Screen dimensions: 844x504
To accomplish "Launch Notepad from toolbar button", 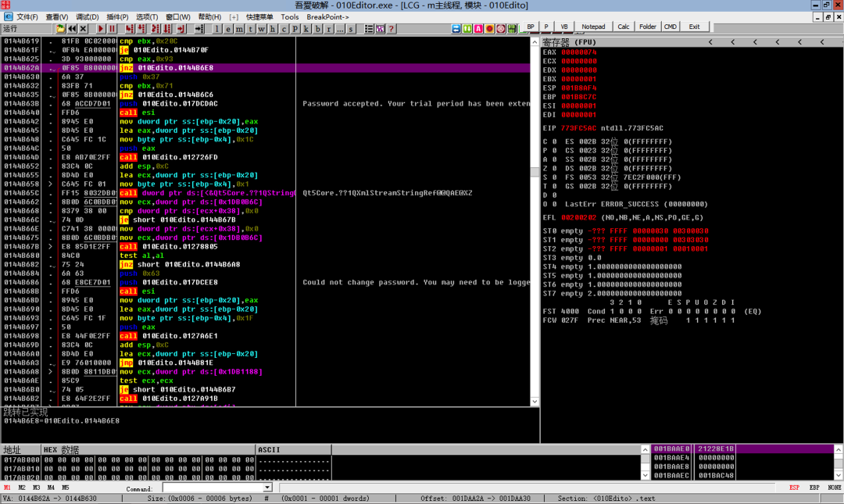I will [593, 27].
